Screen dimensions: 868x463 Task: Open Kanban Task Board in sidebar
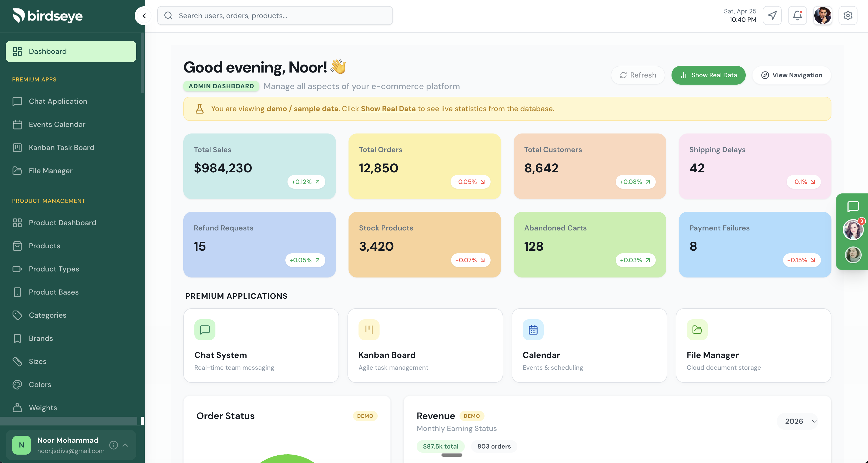pyautogui.click(x=71, y=147)
